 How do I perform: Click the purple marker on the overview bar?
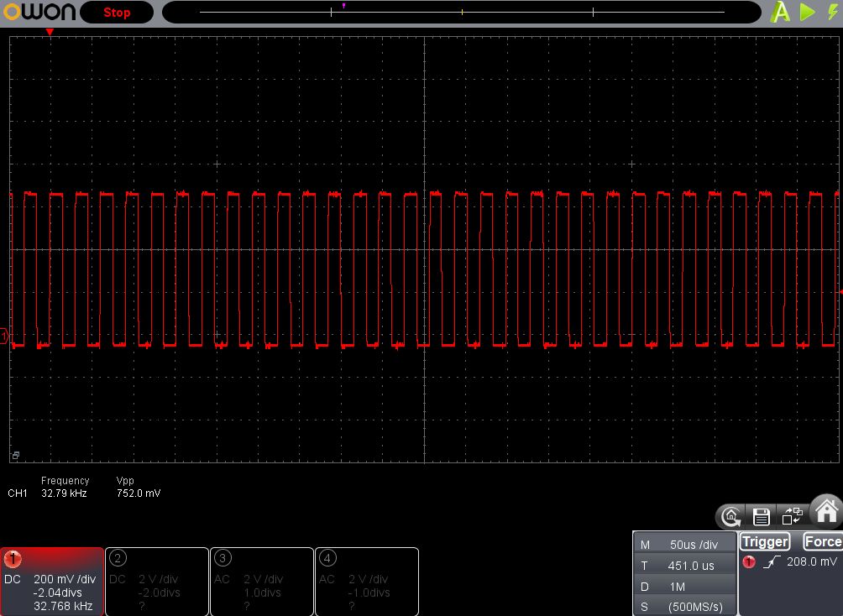(x=343, y=5)
